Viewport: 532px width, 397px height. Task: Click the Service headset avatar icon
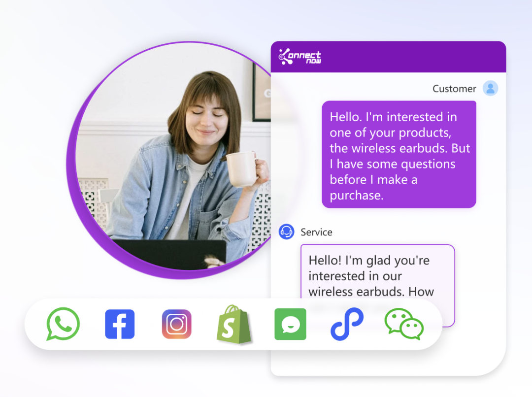tap(287, 232)
